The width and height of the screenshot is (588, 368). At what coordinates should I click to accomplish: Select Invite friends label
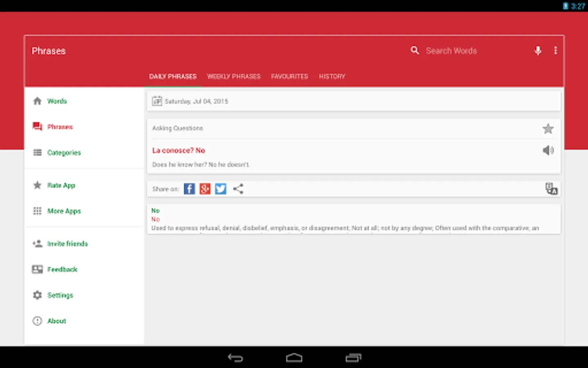click(x=68, y=244)
